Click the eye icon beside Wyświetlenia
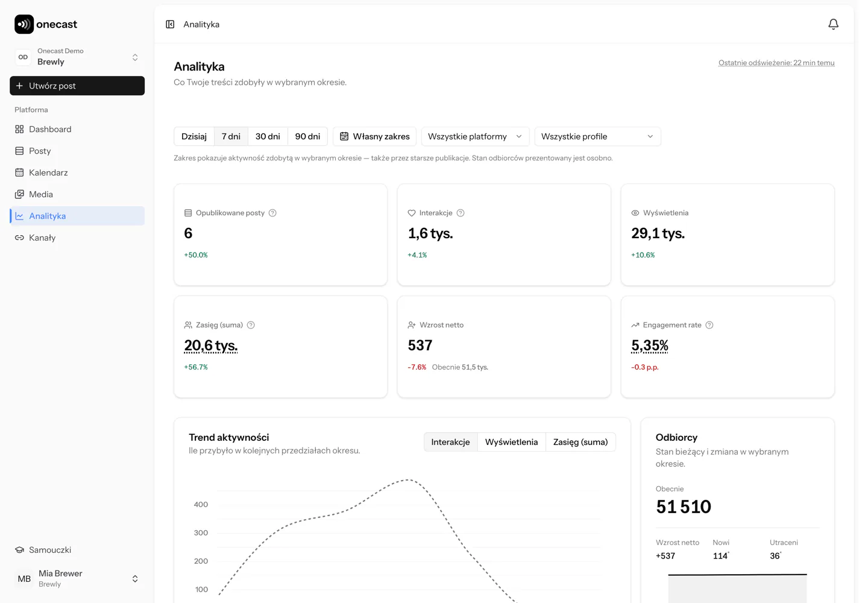This screenshot has width=868, height=603. click(x=635, y=213)
